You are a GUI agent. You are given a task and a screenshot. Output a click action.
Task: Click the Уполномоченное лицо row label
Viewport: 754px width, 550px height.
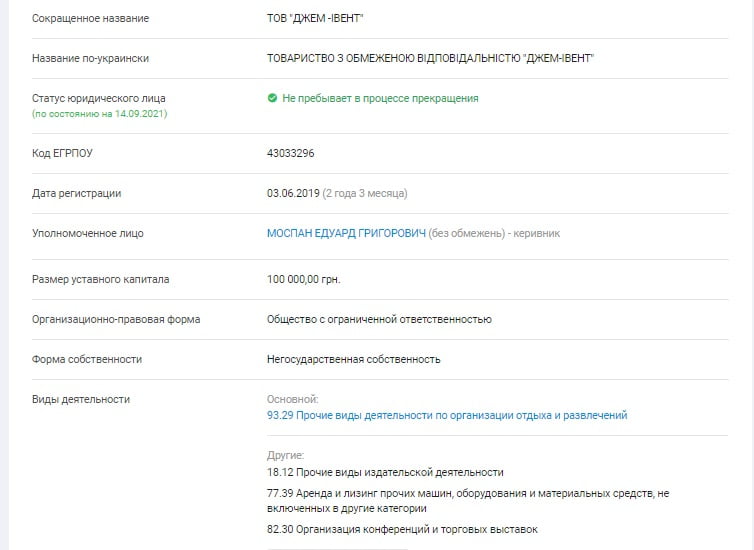pos(88,234)
